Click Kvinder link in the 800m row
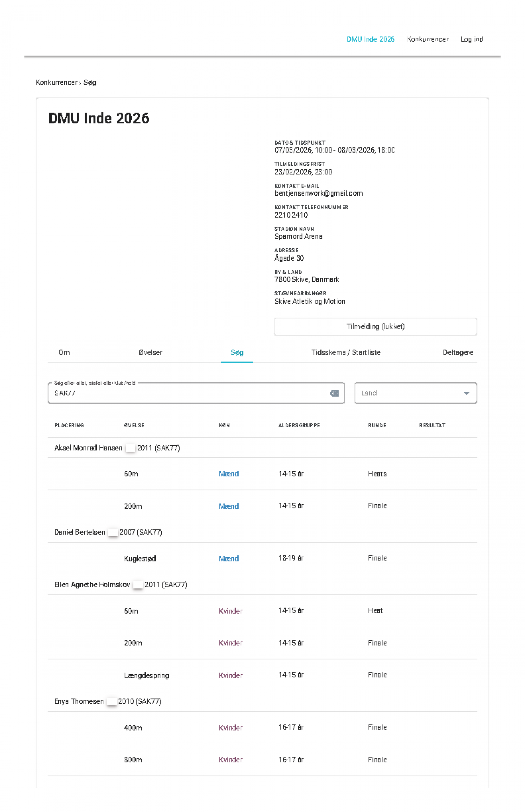This screenshot has width=525, height=812. pos(230,759)
